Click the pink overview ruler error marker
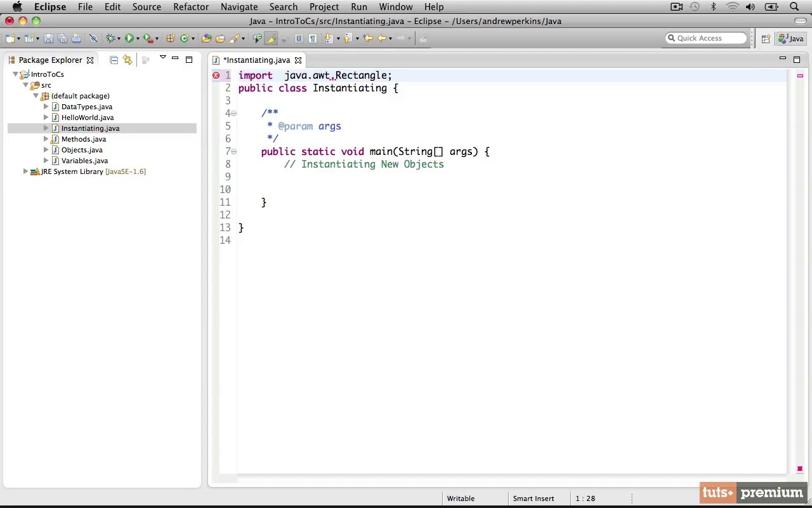This screenshot has height=508, width=812. pos(800,76)
